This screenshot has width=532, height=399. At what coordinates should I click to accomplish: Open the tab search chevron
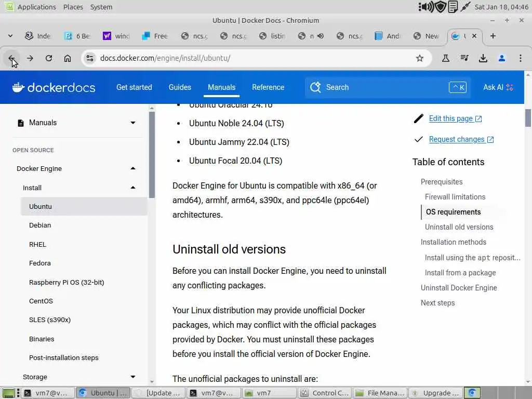click(10, 36)
